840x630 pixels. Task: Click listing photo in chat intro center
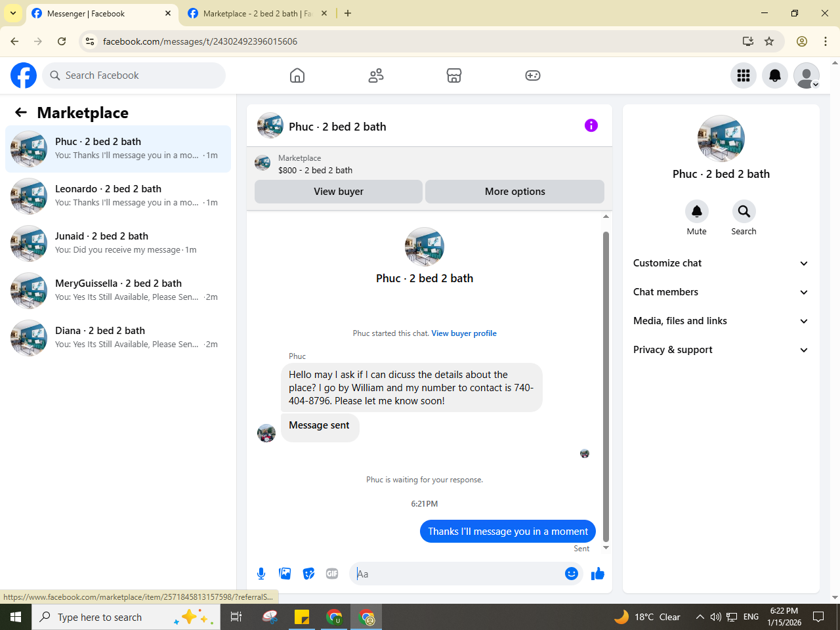(x=425, y=247)
